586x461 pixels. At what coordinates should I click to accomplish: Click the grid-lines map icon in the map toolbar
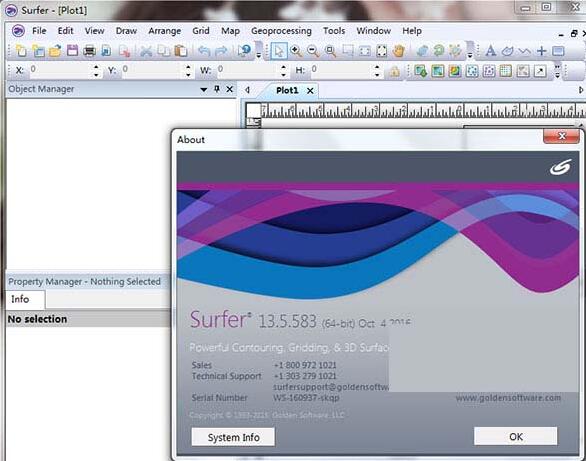coord(506,71)
